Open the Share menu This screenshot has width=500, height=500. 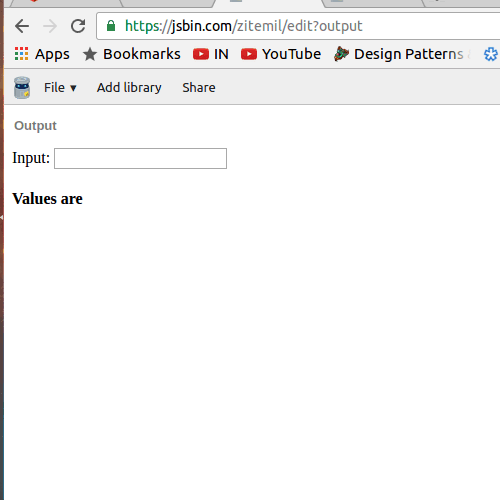click(199, 88)
